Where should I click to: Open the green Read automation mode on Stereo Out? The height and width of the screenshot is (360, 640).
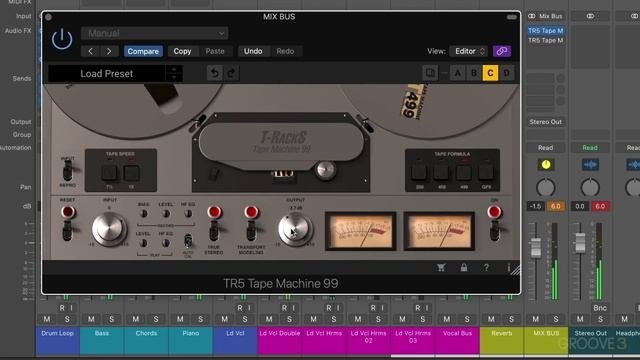point(590,148)
